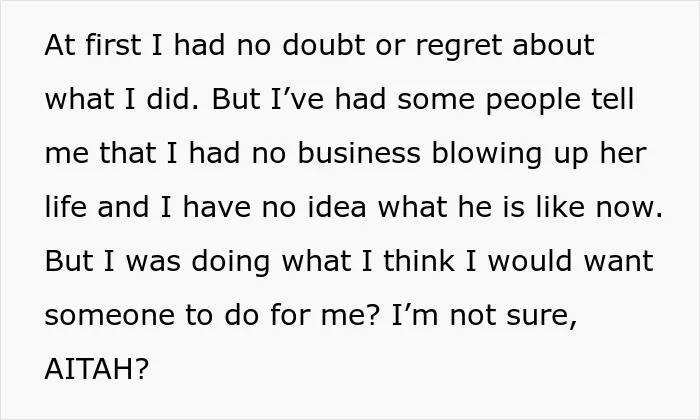Click the word 'would' in the fifth line
Image resolution: width=700 pixels, height=420 pixels.
click(x=529, y=261)
